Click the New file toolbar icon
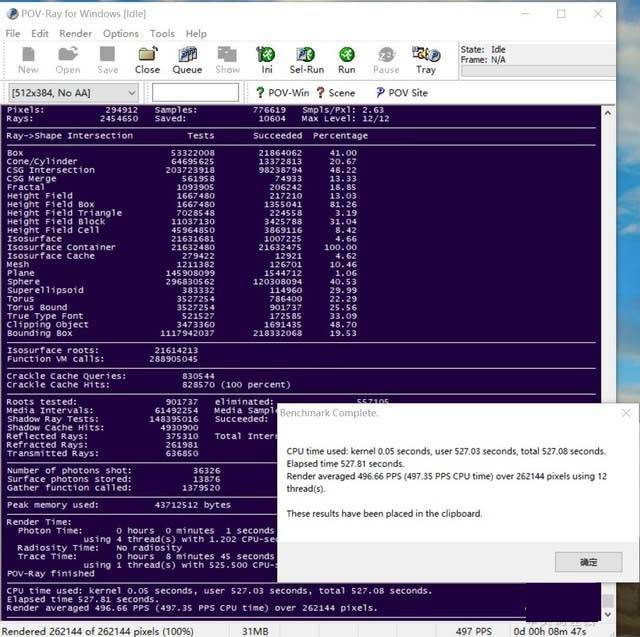The height and width of the screenshot is (637, 640). tap(28, 60)
